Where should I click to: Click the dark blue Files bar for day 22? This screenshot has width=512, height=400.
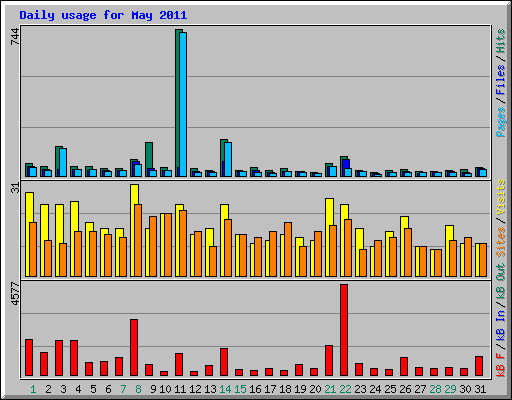(346, 164)
